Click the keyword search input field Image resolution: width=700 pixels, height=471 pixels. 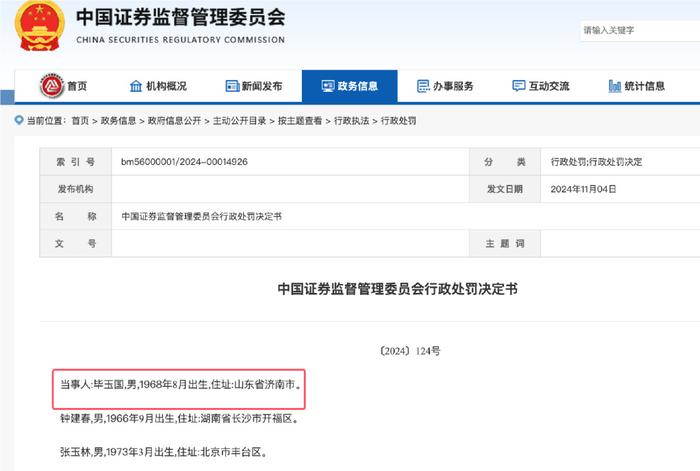640,30
